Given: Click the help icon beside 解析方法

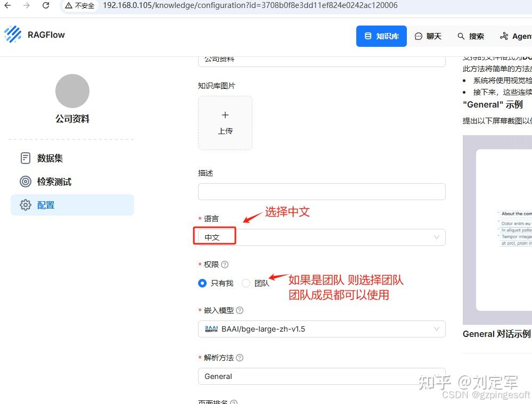Looking at the screenshot, I should pos(240,358).
